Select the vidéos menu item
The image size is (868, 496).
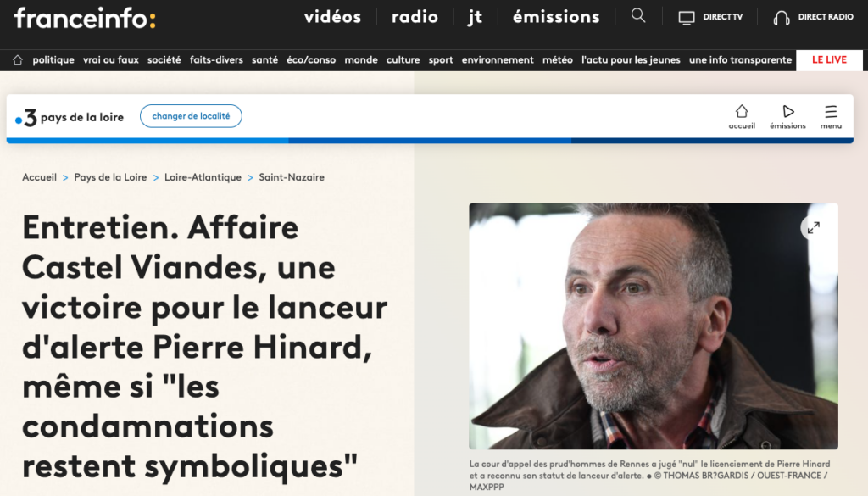[x=332, y=17]
